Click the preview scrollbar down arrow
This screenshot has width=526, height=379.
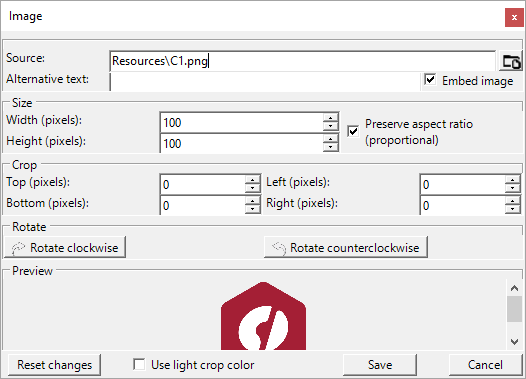coord(514,342)
